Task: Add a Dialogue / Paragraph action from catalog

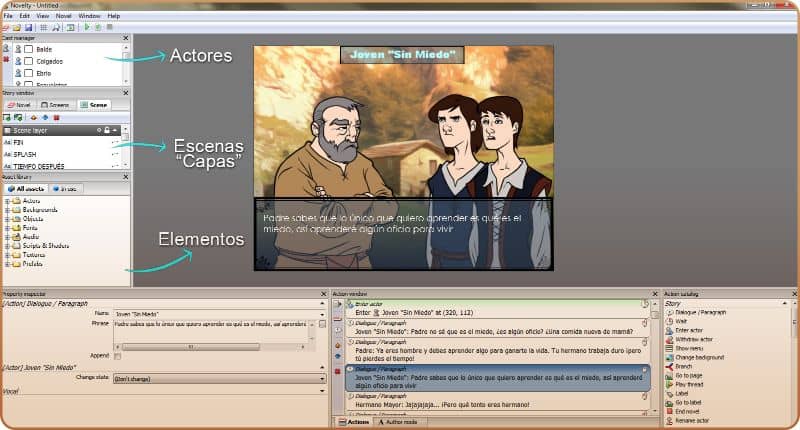Action: click(x=696, y=312)
